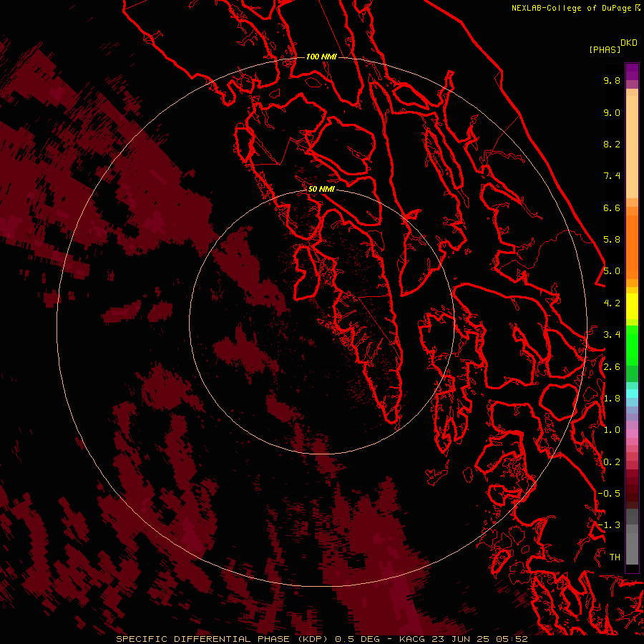
Task: Click the 5.0 value on the color scale
Action: click(x=612, y=271)
